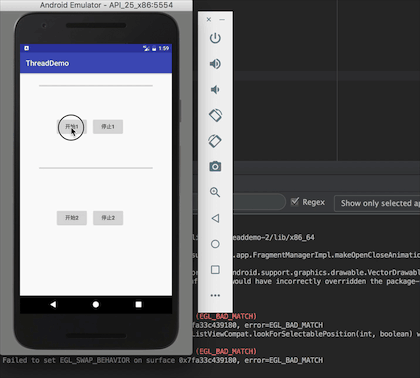
Task: Take a screenshot with the camera icon
Action: [215, 166]
